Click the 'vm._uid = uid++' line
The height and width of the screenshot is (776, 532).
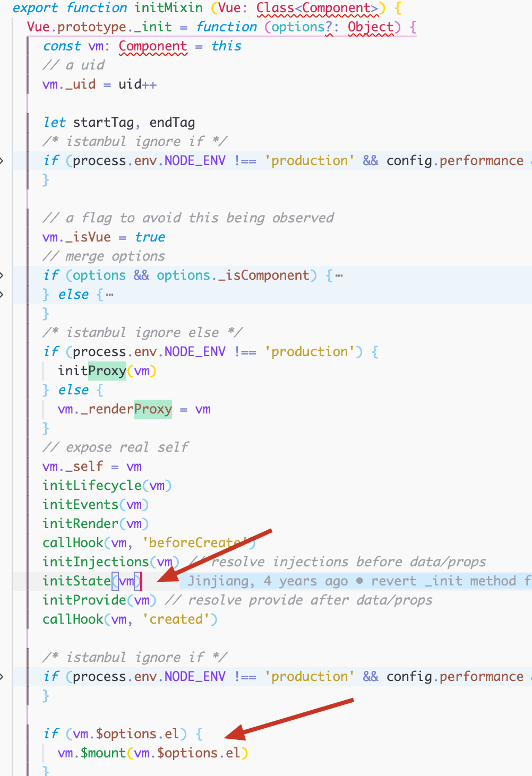pyautogui.click(x=100, y=84)
